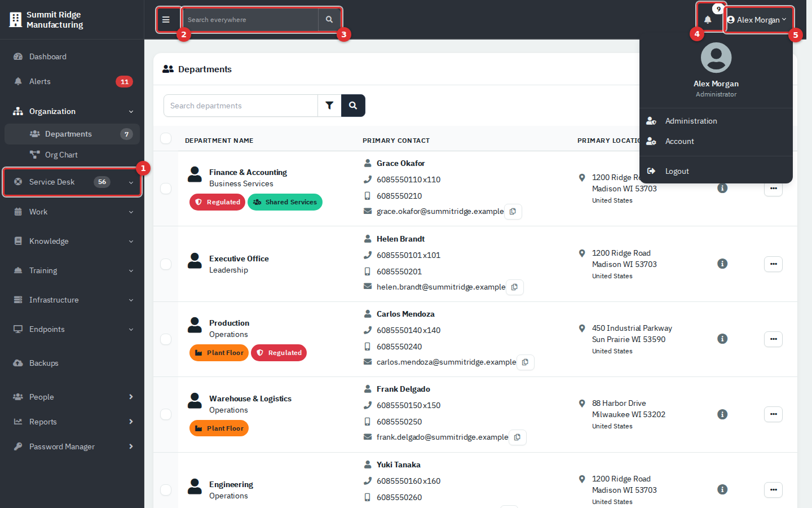
Task: Open the notifications bell
Action: click(x=708, y=20)
